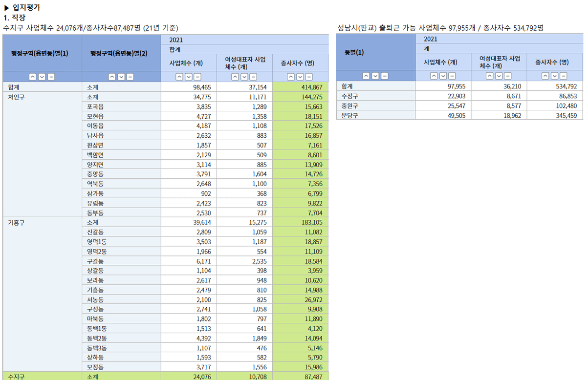Click 서농동 employee count 26,972

(312, 299)
